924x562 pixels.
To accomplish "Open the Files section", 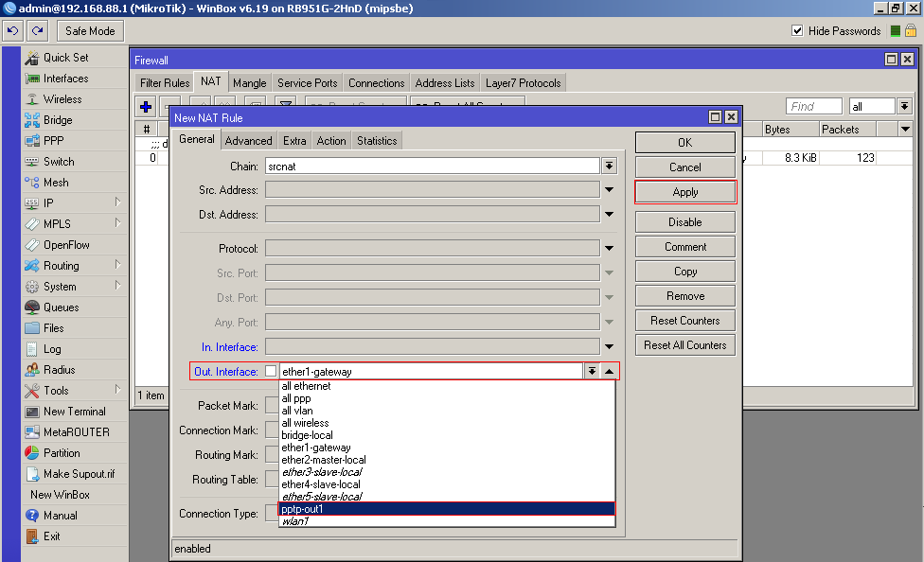I will click(x=54, y=328).
